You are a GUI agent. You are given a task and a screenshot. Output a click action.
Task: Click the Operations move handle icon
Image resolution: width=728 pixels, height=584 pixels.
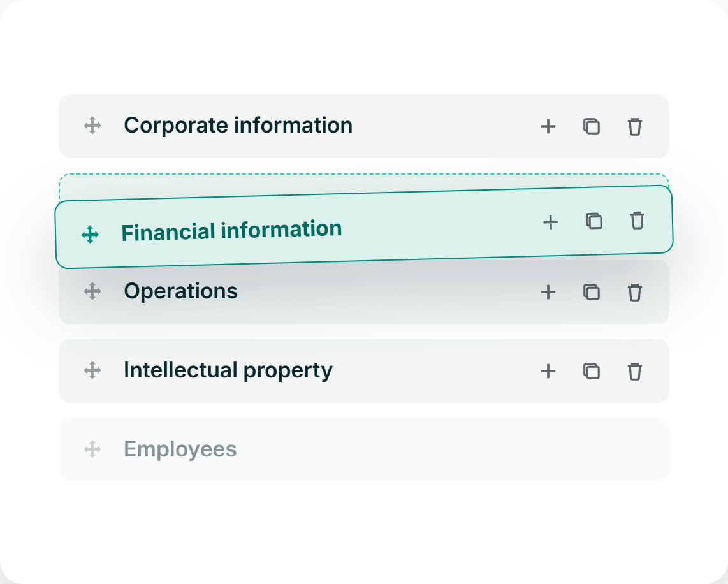click(92, 291)
